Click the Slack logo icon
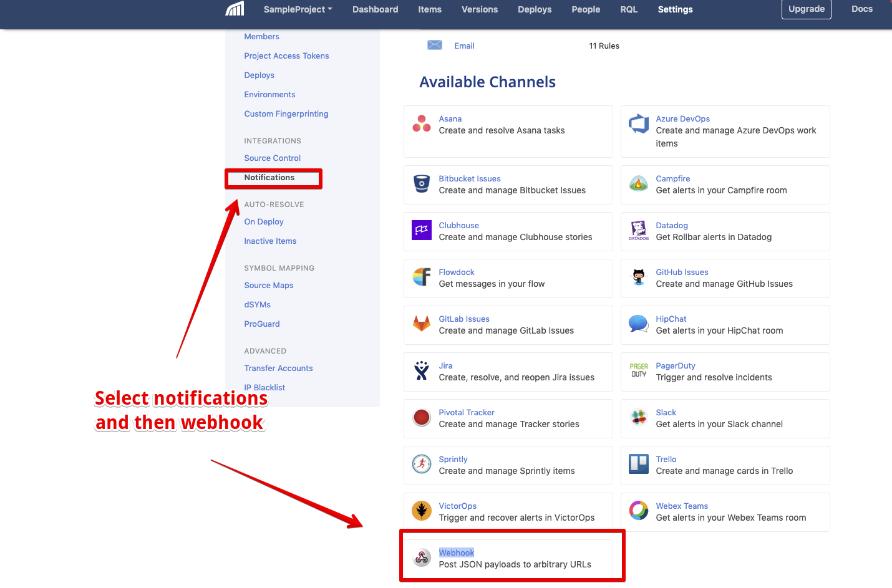The width and height of the screenshot is (892, 588). click(639, 417)
